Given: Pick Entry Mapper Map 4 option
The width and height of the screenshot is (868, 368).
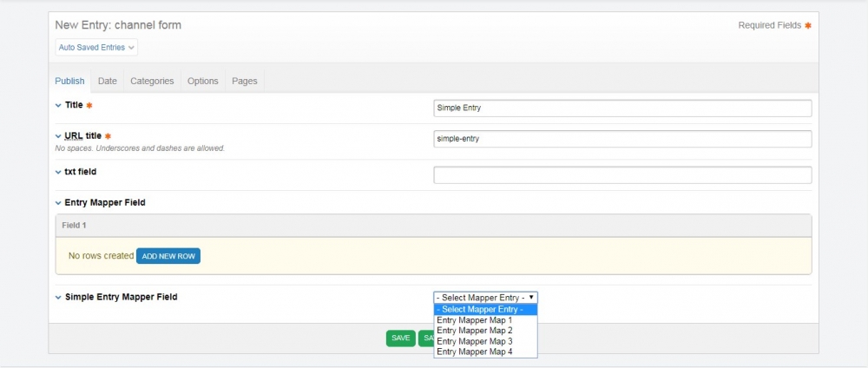Looking at the screenshot, I should tap(475, 352).
